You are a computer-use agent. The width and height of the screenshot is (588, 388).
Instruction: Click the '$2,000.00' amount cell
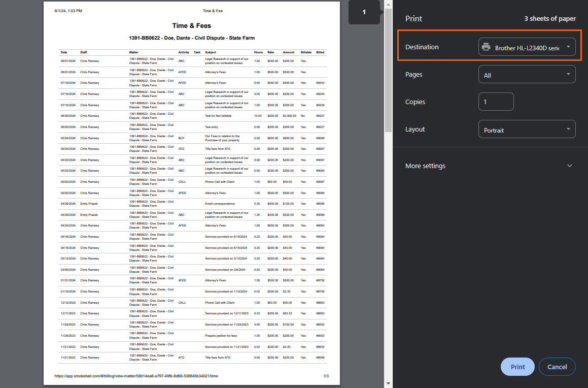[x=290, y=116]
